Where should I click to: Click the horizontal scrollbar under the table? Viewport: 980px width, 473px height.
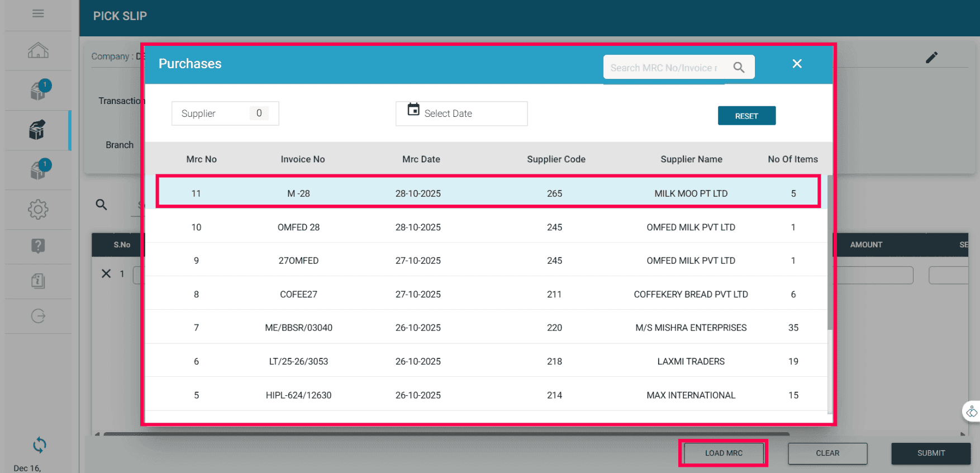[447, 434]
